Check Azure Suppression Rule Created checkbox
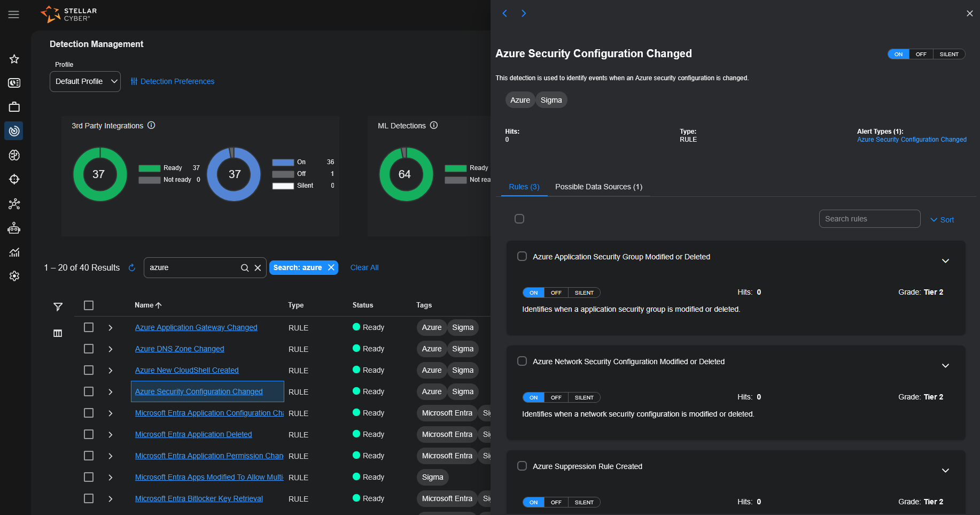The image size is (980, 515). click(x=522, y=466)
